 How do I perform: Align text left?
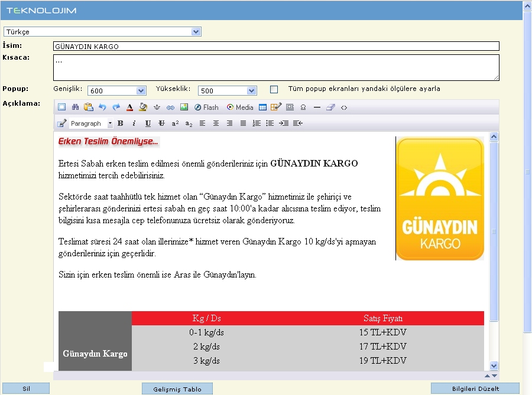(202, 123)
